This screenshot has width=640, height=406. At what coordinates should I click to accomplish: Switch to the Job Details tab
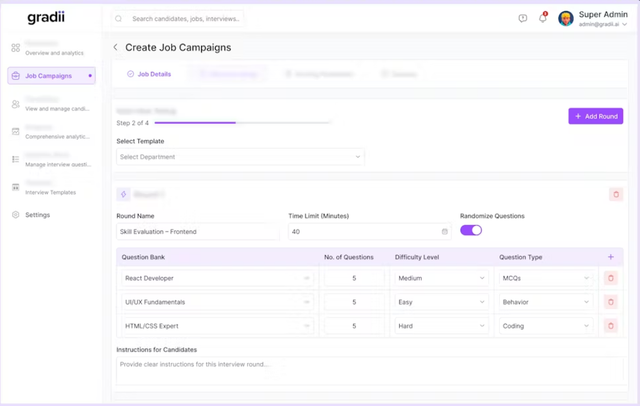149,74
